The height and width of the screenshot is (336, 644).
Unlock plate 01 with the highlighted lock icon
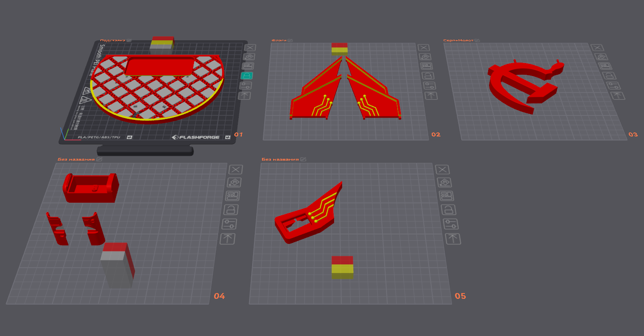click(246, 76)
